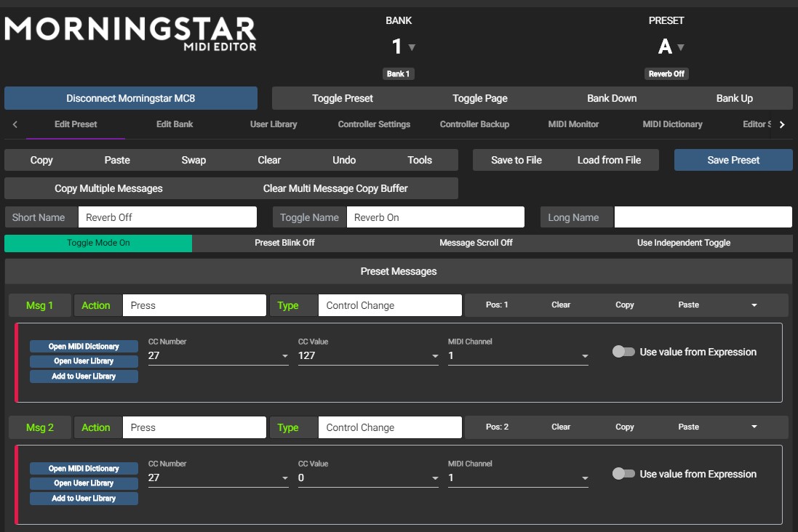Switch to Edit Preset tab
This screenshot has width=798, height=532.
click(76, 124)
